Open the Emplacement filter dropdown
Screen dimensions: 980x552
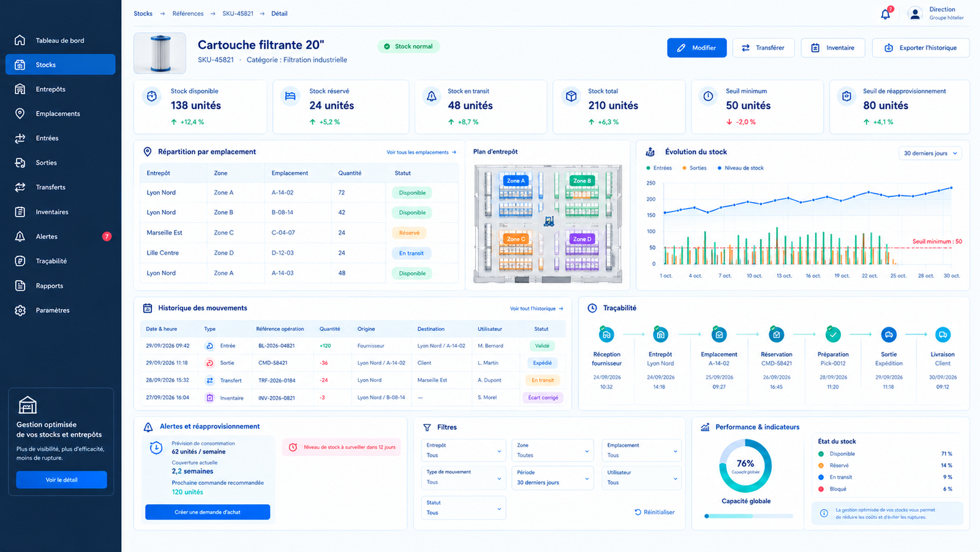coord(641,450)
